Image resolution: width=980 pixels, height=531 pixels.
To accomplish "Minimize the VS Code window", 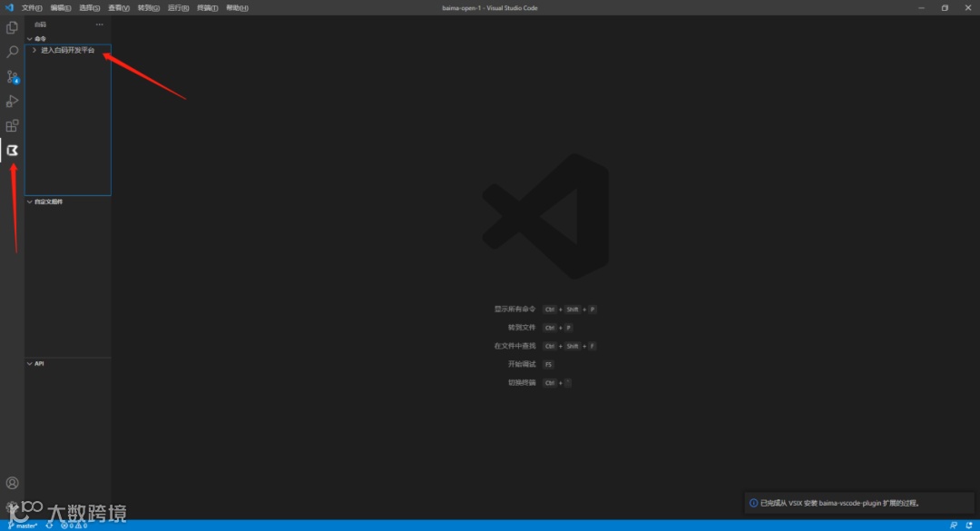I will [x=921, y=7].
